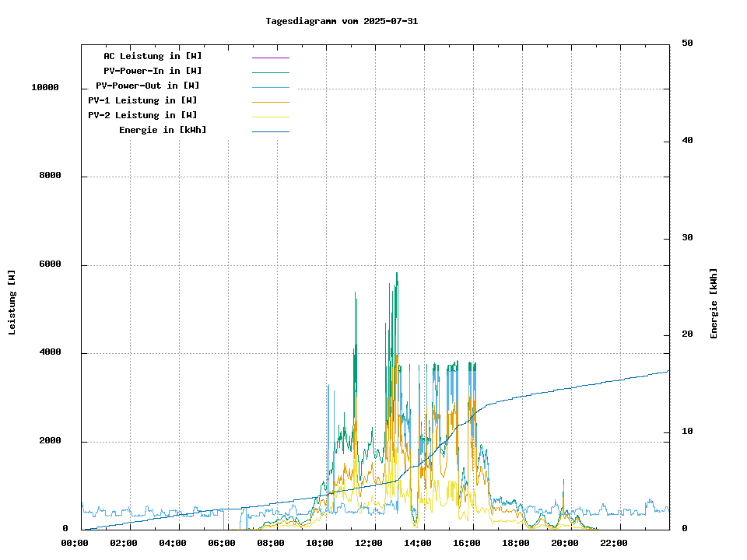Select the PV-1 Leistung legend label
Image resolution: width=747 pixels, height=560 pixels.
[x=142, y=100]
